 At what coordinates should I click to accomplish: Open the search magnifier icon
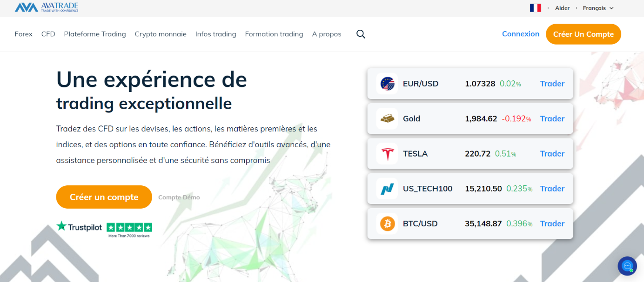[x=361, y=33]
